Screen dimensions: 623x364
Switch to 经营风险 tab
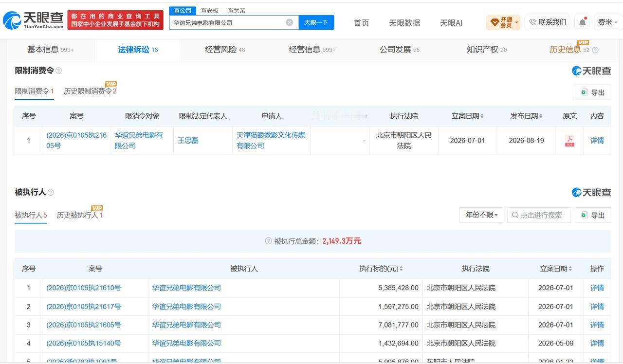225,50
